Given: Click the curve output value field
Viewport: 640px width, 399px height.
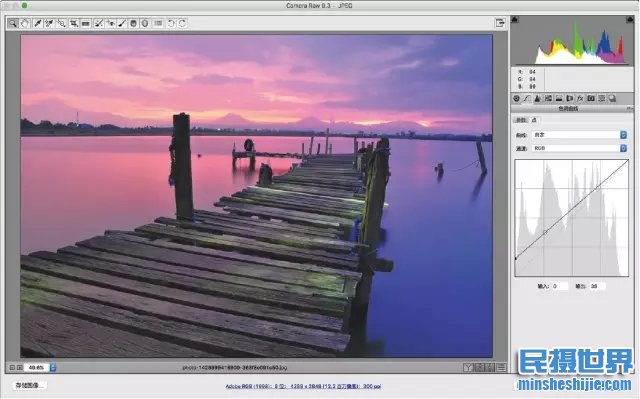Looking at the screenshot, I should pos(598,286).
